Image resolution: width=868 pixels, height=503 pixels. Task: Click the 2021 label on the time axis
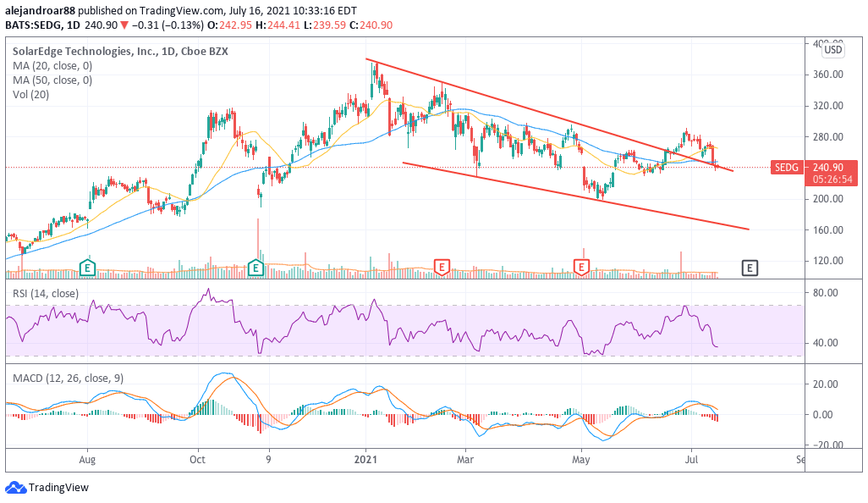coord(365,460)
